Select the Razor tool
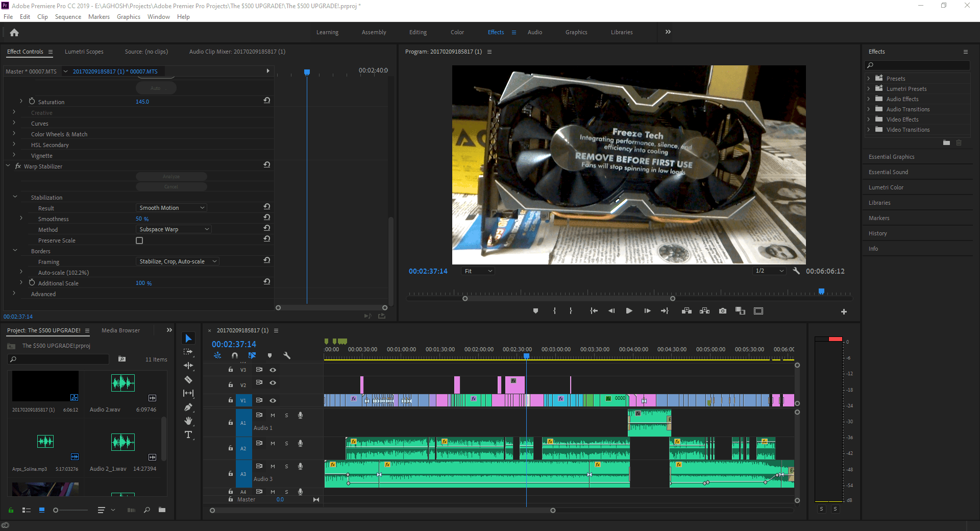The width and height of the screenshot is (980, 531). click(x=188, y=379)
